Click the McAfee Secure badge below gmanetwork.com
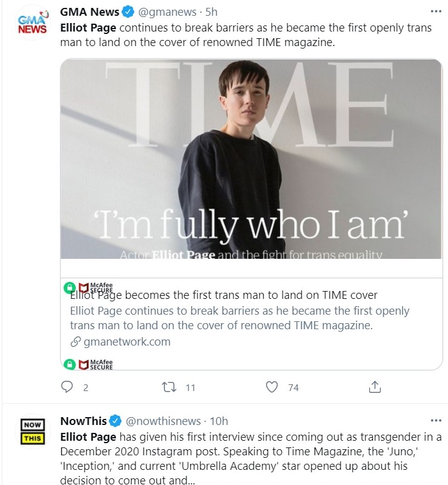This screenshot has height=485, width=448. (x=88, y=365)
